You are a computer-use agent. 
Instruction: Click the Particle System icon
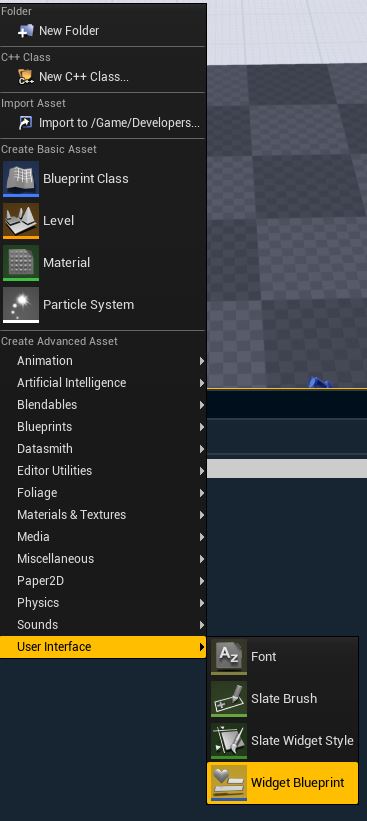[21, 304]
